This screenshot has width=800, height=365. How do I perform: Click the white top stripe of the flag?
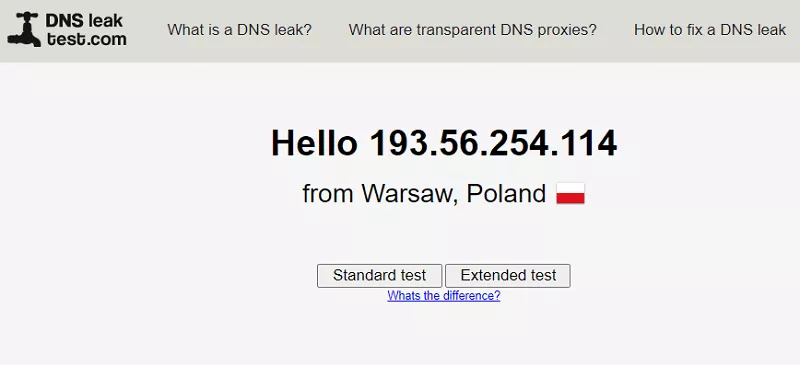pos(570,188)
